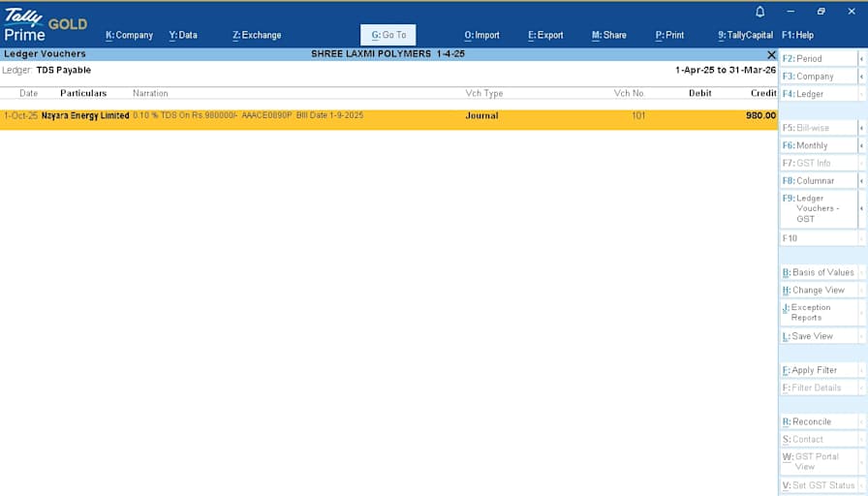The image size is (868, 496).
Task: Click the period 1-Apr-25 to 31-Mar-26
Action: 726,71
